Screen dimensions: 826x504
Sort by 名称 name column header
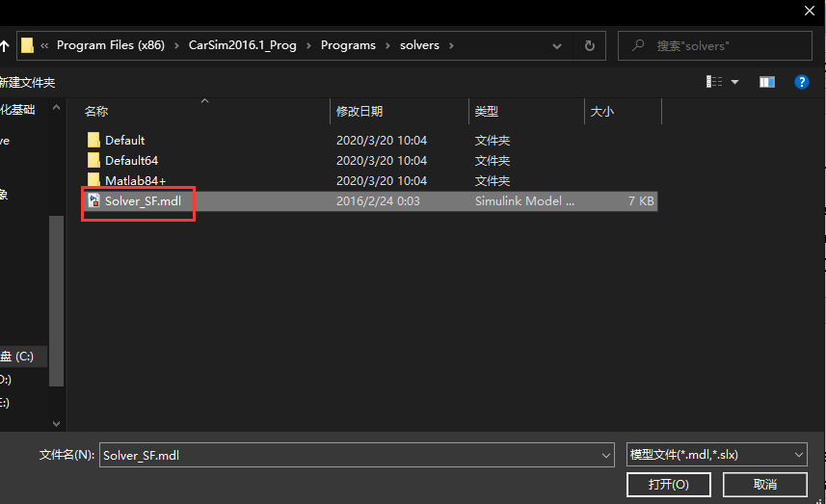pos(95,111)
